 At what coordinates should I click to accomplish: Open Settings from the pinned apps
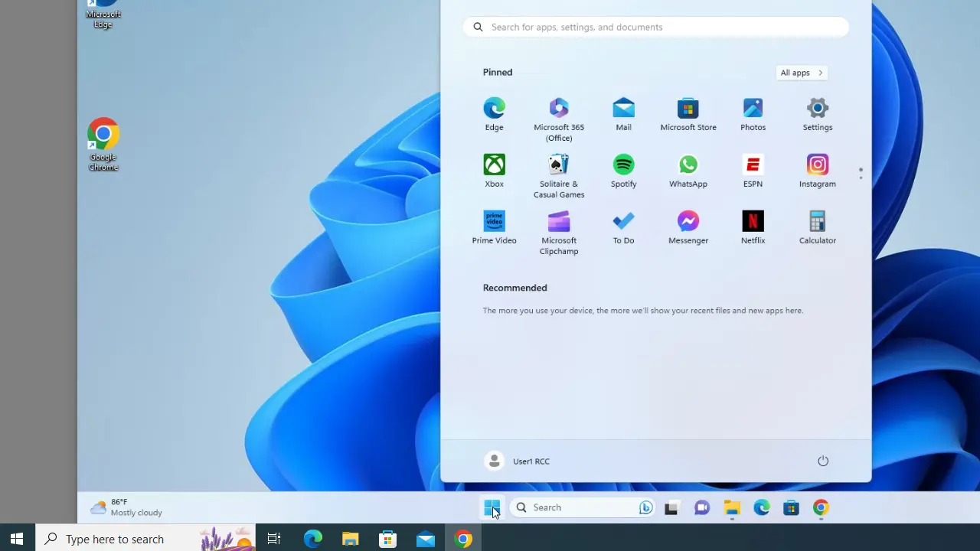(x=818, y=115)
